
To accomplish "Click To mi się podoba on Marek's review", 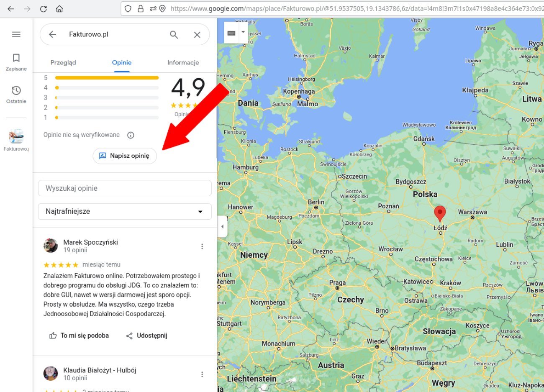I will click(79, 336).
